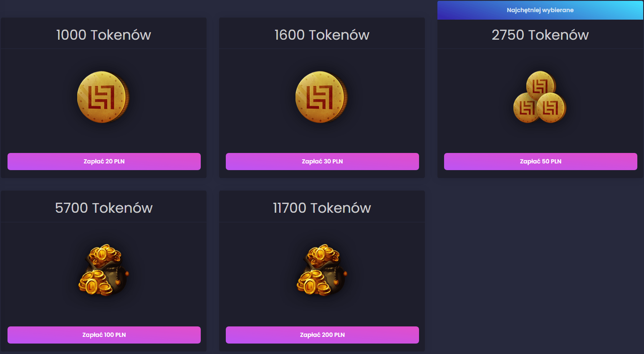
Task: Click the 2750 Tokenów heading
Action: (540, 35)
